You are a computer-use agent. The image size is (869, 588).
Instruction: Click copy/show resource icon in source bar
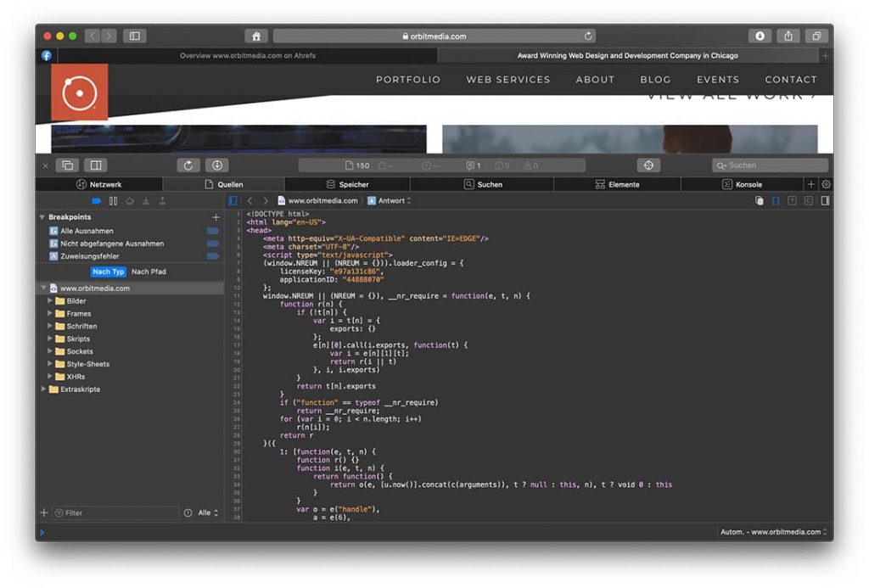click(x=760, y=200)
